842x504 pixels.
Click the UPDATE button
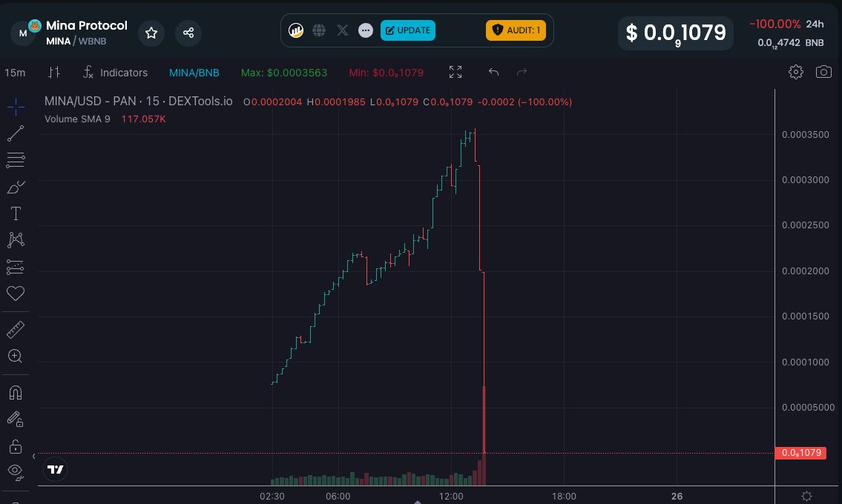point(408,30)
